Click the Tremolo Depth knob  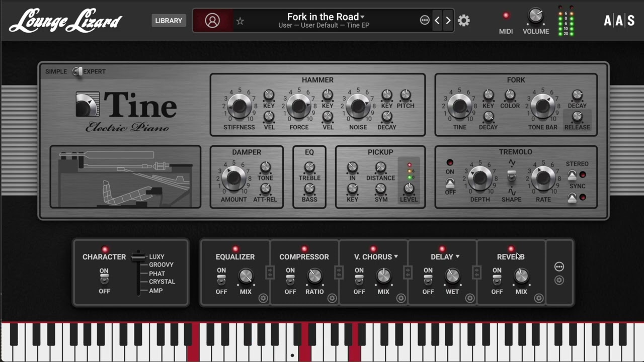click(480, 178)
